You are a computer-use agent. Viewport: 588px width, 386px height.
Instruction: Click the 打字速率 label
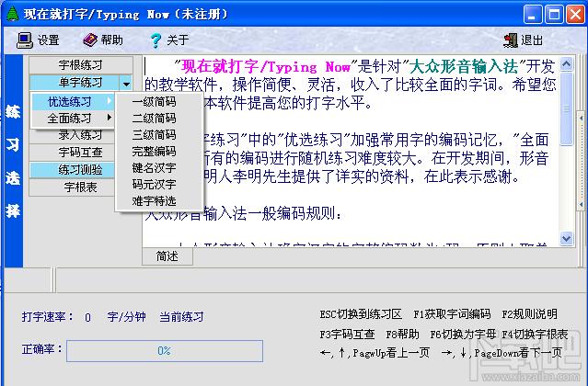point(48,317)
